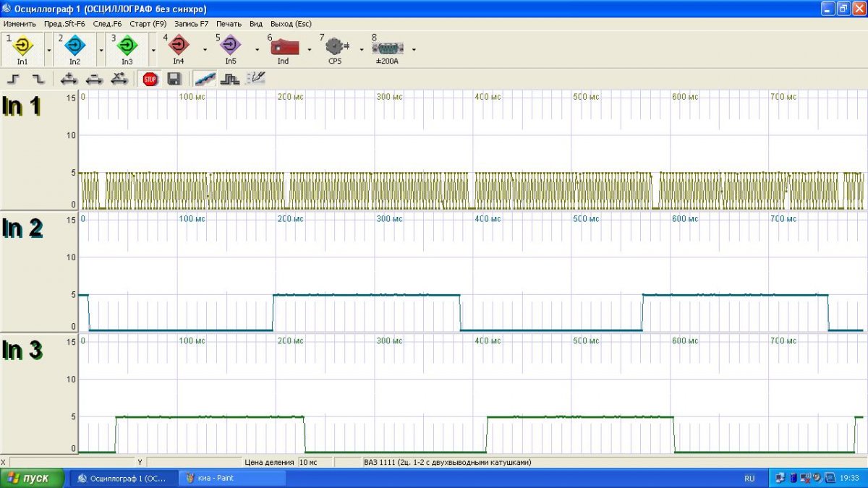Image resolution: width=868 pixels, height=488 pixels.
Task: Open the Изменить menu
Action: [x=20, y=23]
